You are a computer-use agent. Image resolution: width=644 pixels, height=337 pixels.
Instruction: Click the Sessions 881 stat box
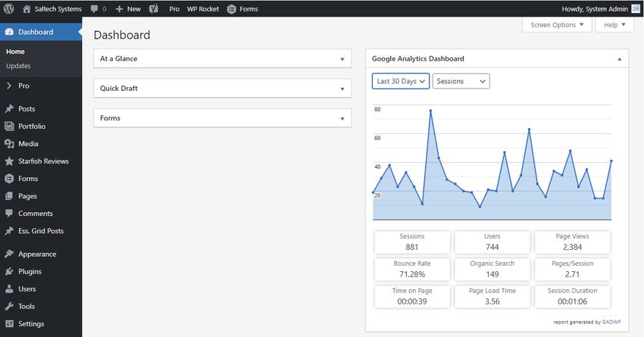(412, 242)
